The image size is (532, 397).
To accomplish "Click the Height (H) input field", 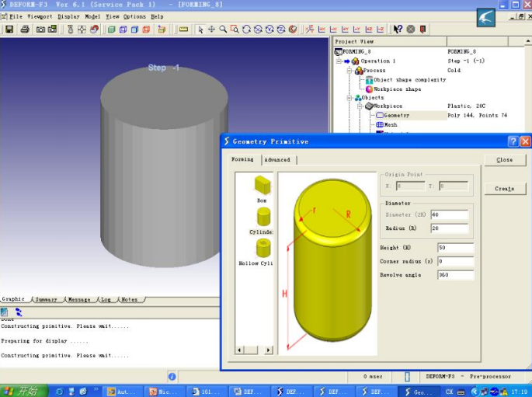I will (456, 248).
